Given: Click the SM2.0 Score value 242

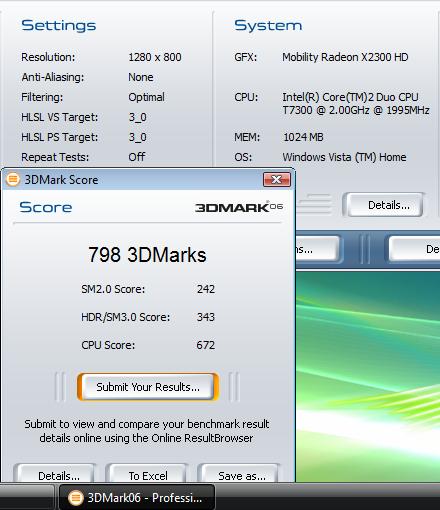Looking at the screenshot, I should pos(206,289).
